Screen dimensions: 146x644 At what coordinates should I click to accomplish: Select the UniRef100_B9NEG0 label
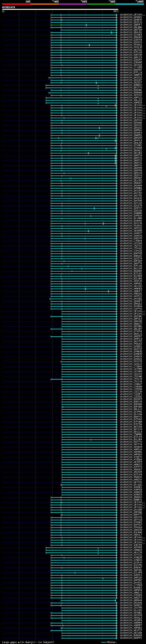click(131, 85)
